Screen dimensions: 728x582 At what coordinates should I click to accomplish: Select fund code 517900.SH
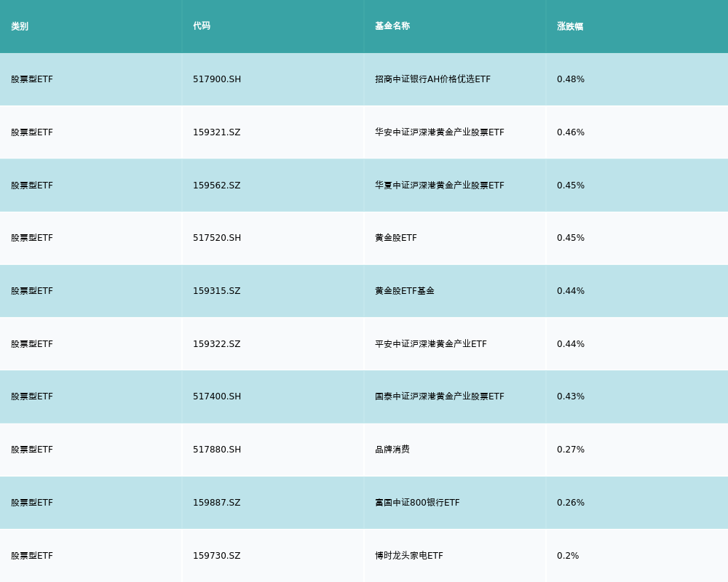click(x=217, y=79)
